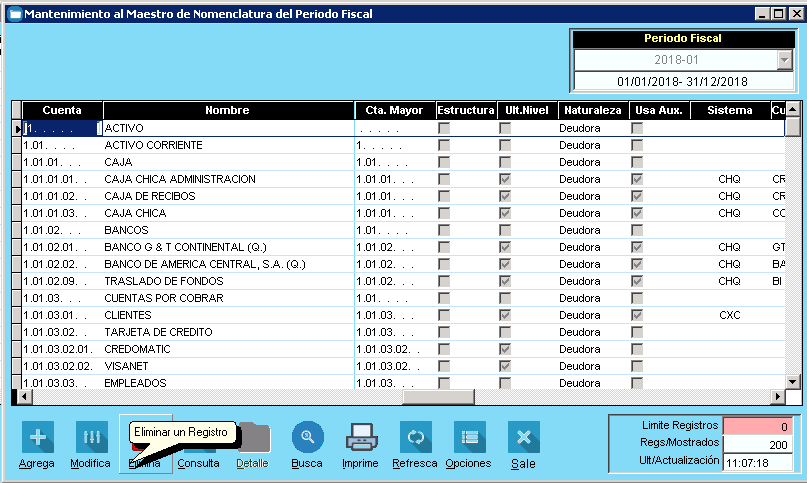Click the grid's vertical scroll down arrow
This screenshot has width=807, height=483.
tap(793, 381)
